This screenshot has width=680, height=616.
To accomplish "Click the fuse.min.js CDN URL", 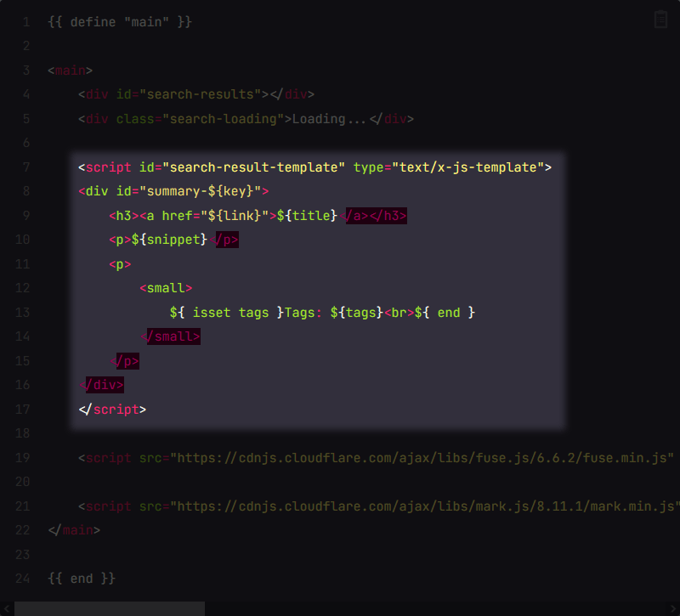I will click(422, 458).
